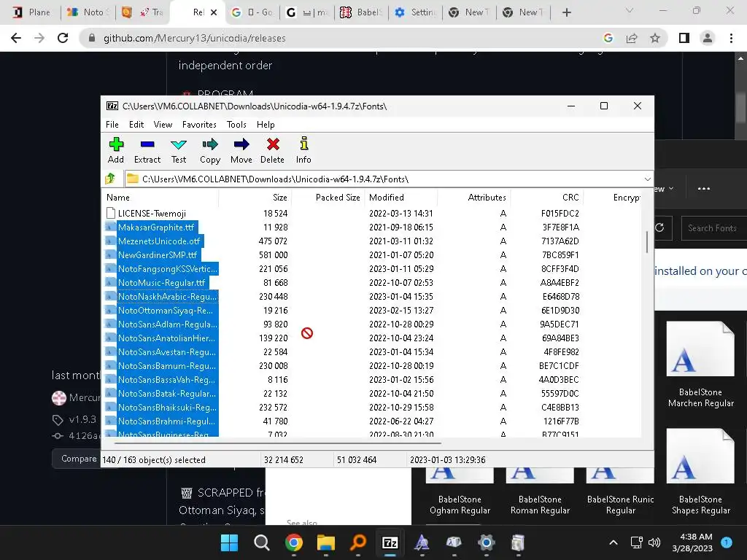The height and width of the screenshot is (560, 747).
Task: Sort files by the Name column
Action: [x=160, y=197]
